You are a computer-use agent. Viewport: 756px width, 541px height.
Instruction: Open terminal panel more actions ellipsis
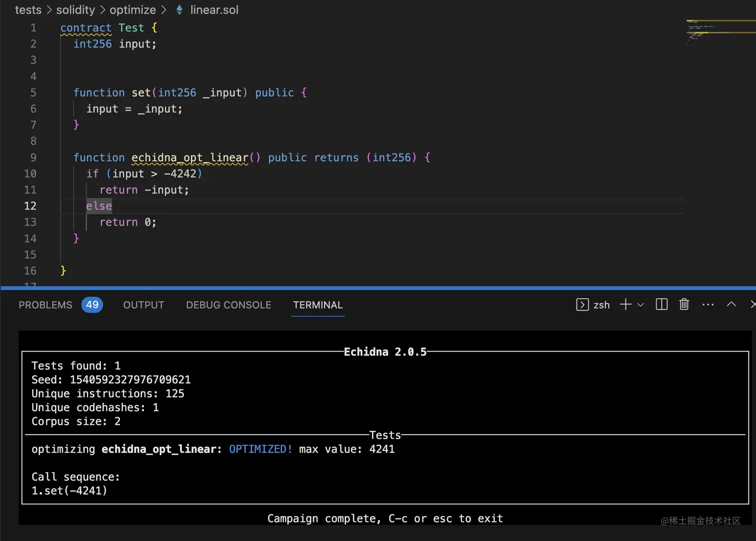[708, 304]
